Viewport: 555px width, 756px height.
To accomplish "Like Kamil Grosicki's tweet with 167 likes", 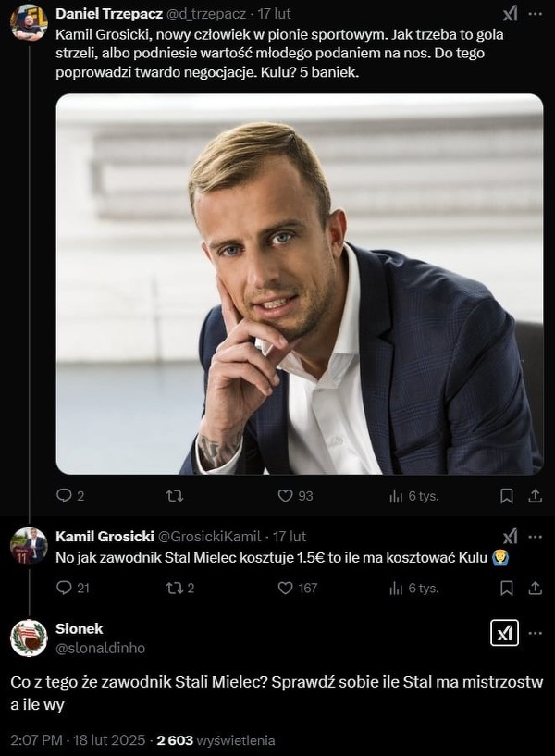I will point(286,588).
